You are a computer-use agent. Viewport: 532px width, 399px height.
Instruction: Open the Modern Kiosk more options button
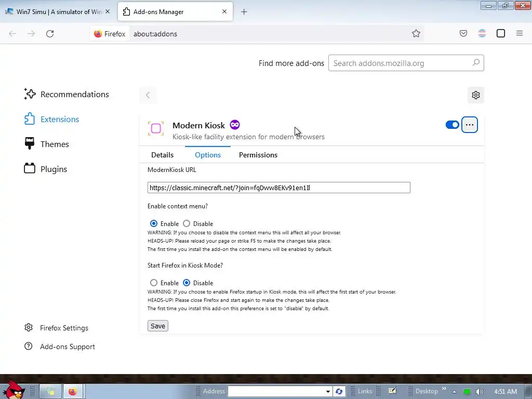coord(470,125)
